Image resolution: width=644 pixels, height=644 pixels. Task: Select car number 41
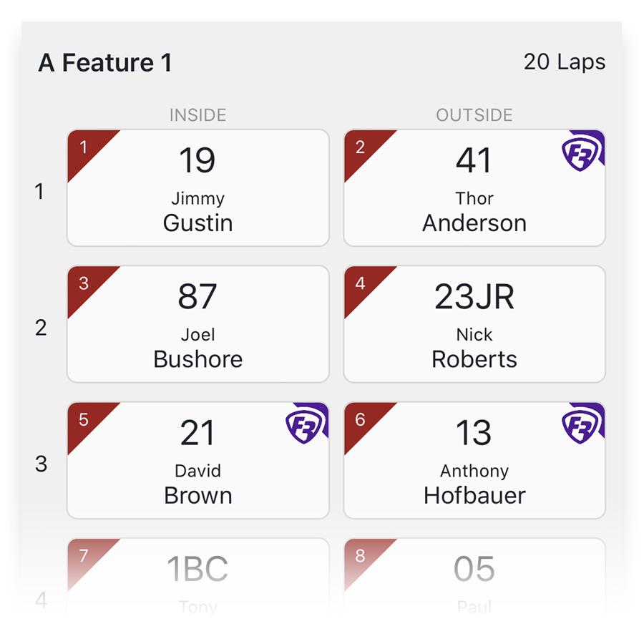474,160
